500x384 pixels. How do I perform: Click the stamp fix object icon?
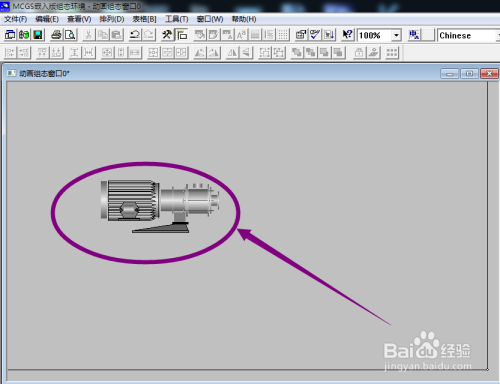(x=373, y=53)
